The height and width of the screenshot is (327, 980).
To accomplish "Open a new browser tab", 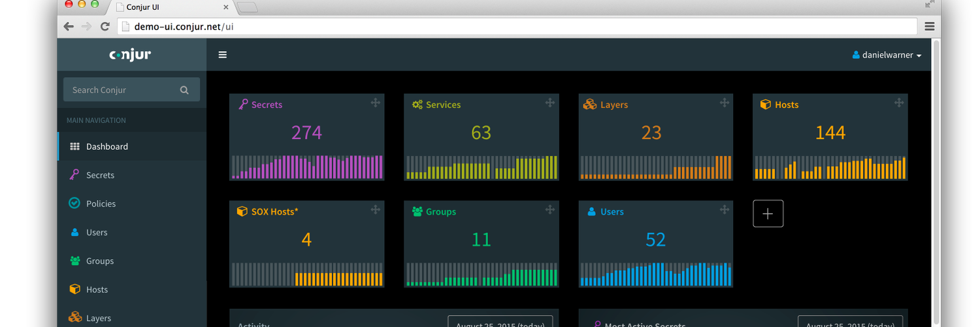I will click(x=247, y=7).
